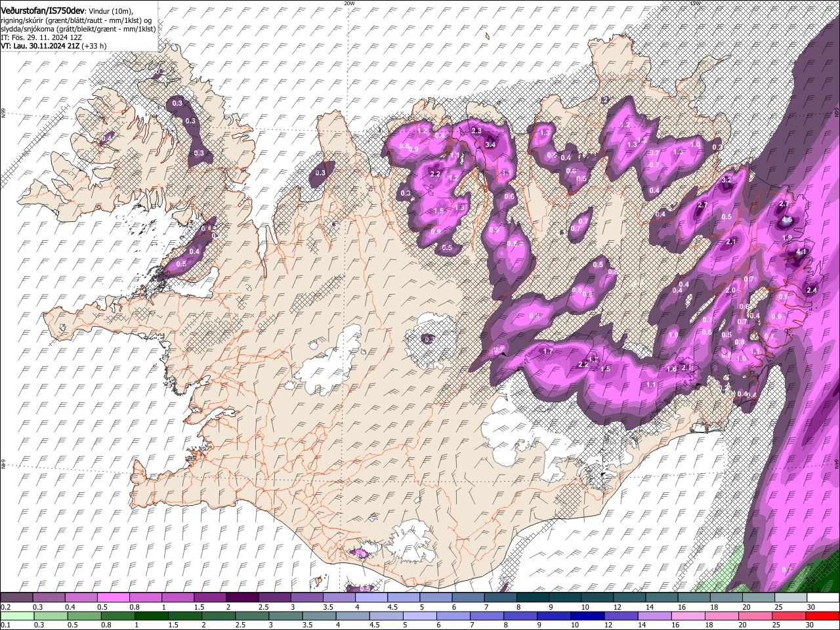Image resolution: width=840 pixels, height=630 pixels.
Task: Pick the bright red 30 swatch in green-scale legend
Action: click(822, 616)
